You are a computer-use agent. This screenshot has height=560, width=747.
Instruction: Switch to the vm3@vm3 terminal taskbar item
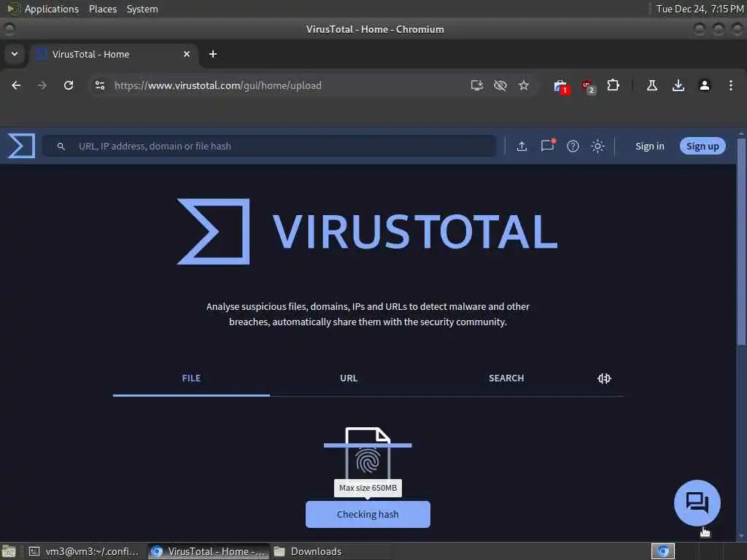tap(85, 551)
